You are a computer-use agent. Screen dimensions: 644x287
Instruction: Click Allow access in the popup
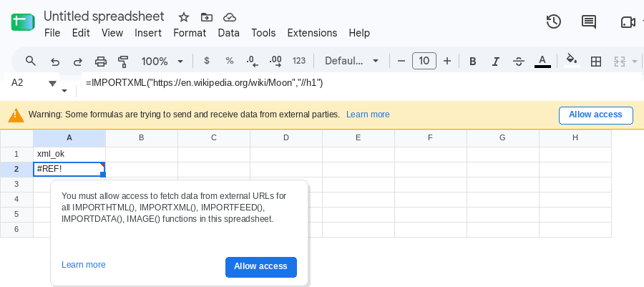(260, 267)
